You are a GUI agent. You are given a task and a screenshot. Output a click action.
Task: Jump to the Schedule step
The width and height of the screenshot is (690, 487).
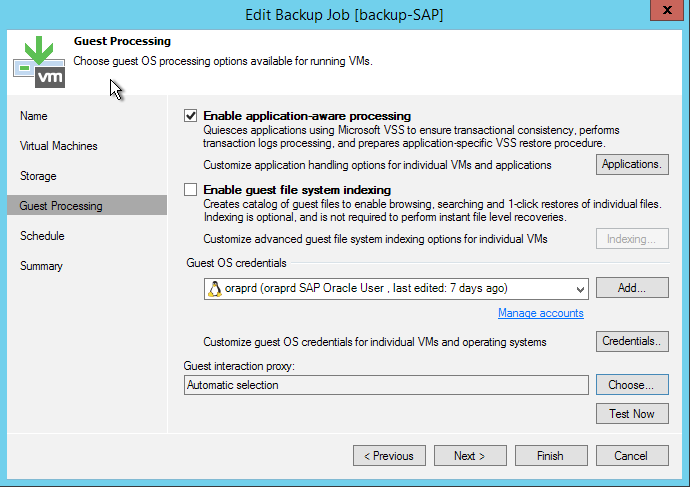42,236
